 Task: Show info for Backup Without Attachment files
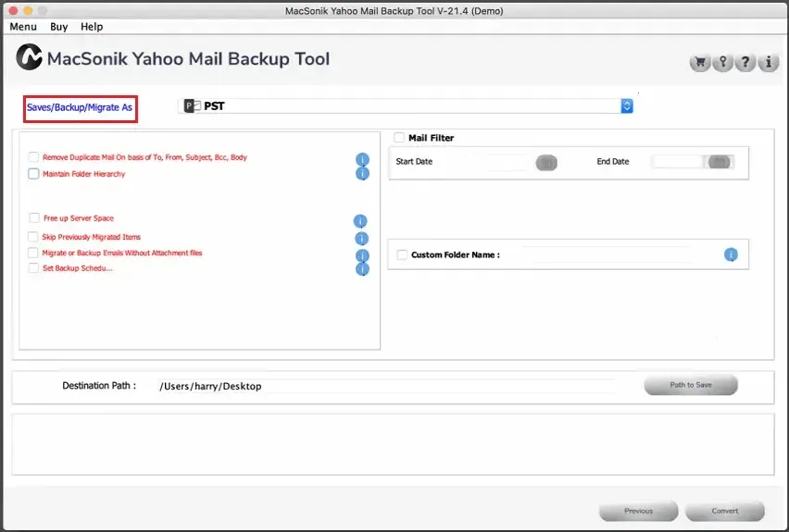[x=362, y=255]
